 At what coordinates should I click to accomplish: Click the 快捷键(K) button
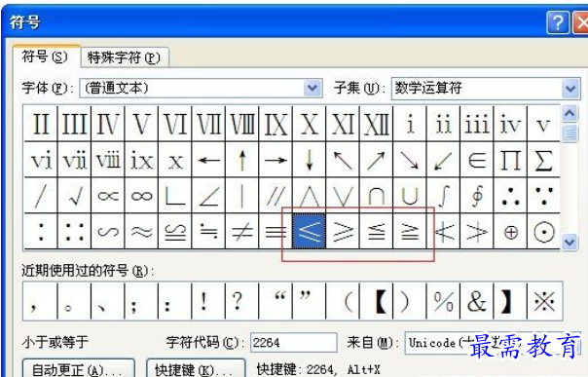pos(195,369)
